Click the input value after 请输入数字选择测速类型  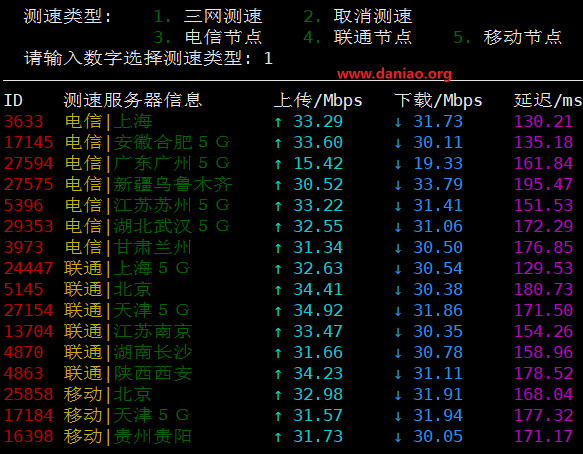coord(268,58)
